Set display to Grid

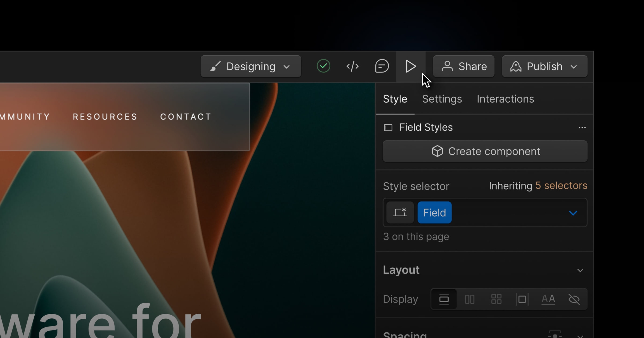tap(496, 299)
